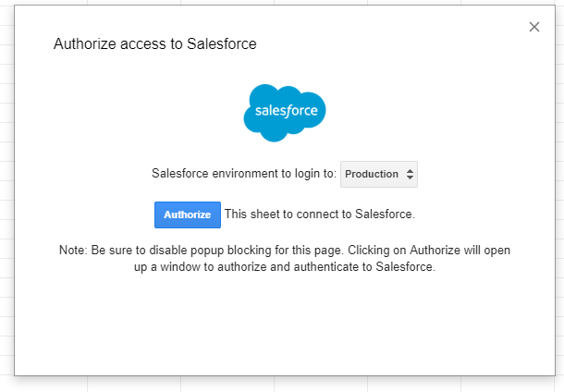Click the word 'salesforce' inside the cloud
Image resolution: width=564 pixels, height=392 pixels.
point(287,111)
